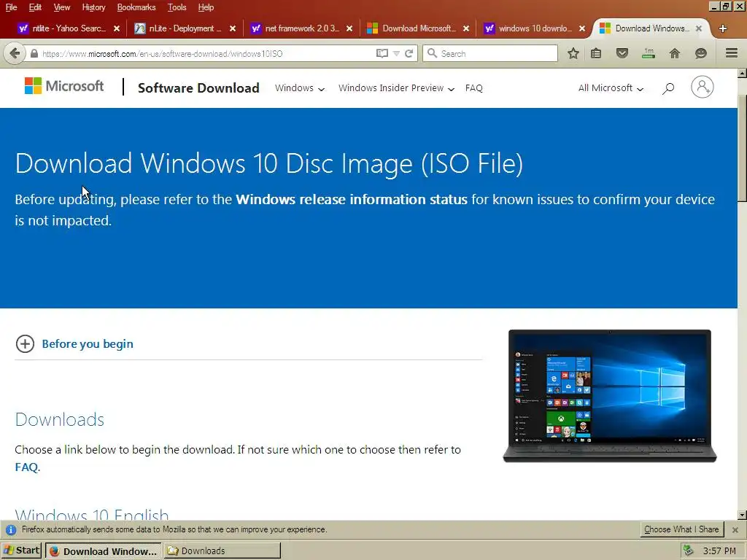Click the padlock site security icon
The width and height of the screenshot is (747, 560).
tap(34, 54)
